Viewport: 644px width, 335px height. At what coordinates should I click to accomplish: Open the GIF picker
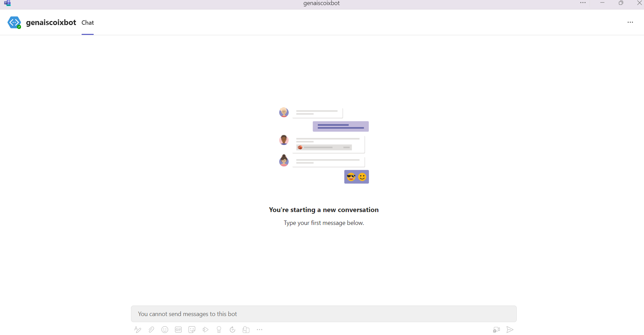coord(178,330)
